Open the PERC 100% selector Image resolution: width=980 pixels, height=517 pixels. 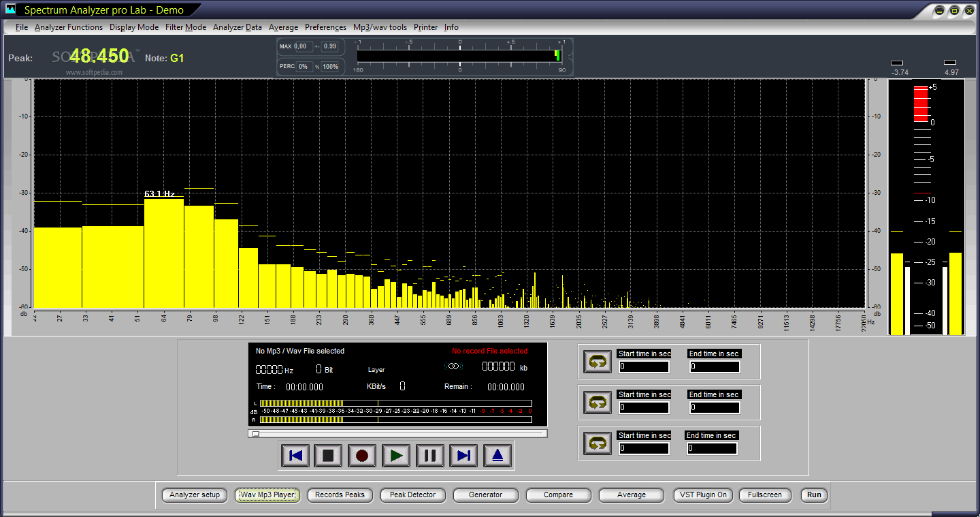(x=331, y=66)
